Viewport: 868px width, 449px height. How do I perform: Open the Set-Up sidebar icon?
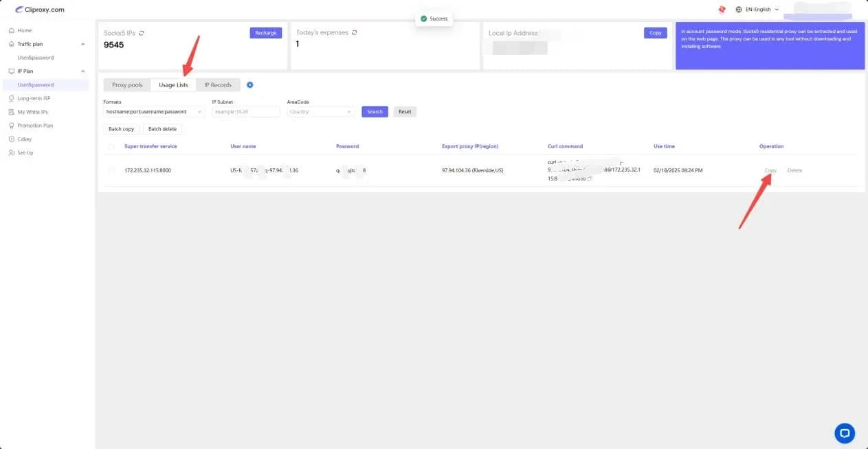12,152
